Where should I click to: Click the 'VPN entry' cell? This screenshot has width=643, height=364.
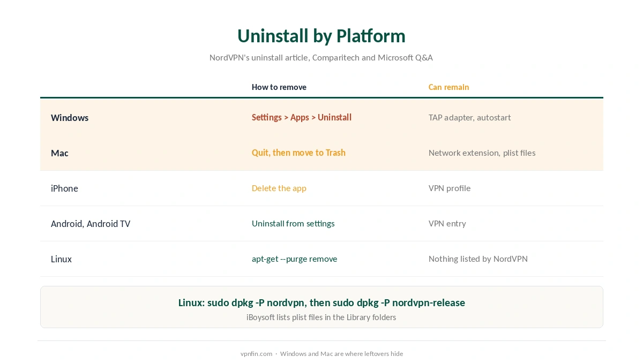pyautogui.click(x=447, y=224)
